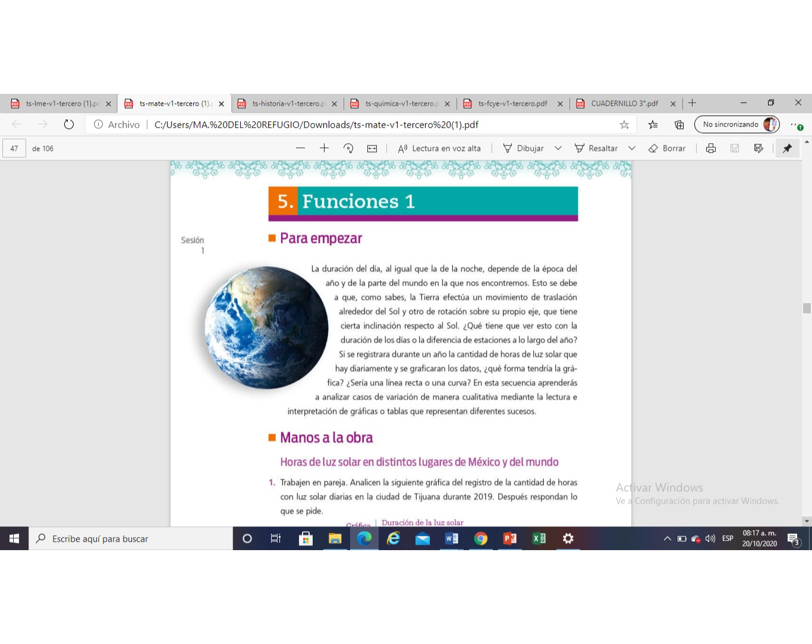Viewport: 812px width, 644px height.
Task: Click the zoom out minus icon
Action: click(x=300, y=149)
